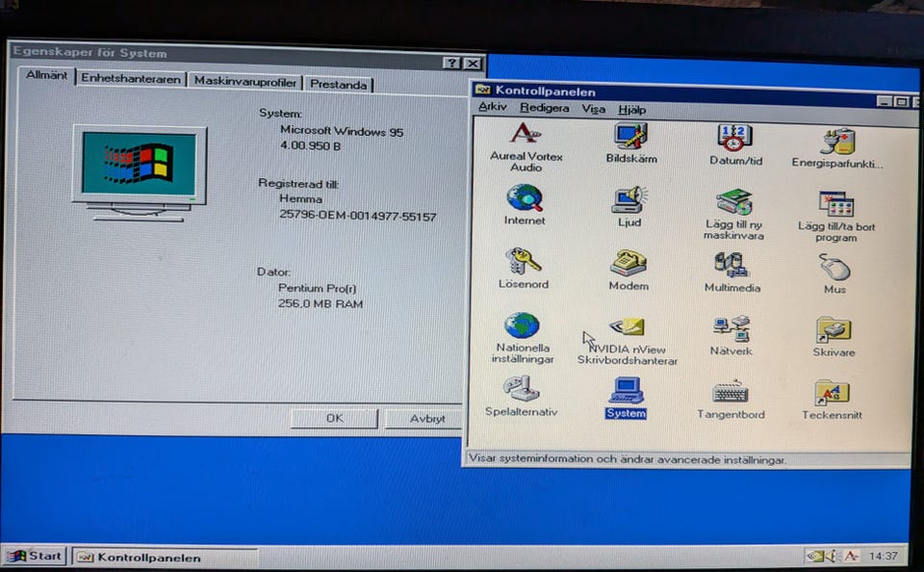Screen dimensions: 924x572
Task: Select the Multimedia icon
Action: click(x=731, y=266)
